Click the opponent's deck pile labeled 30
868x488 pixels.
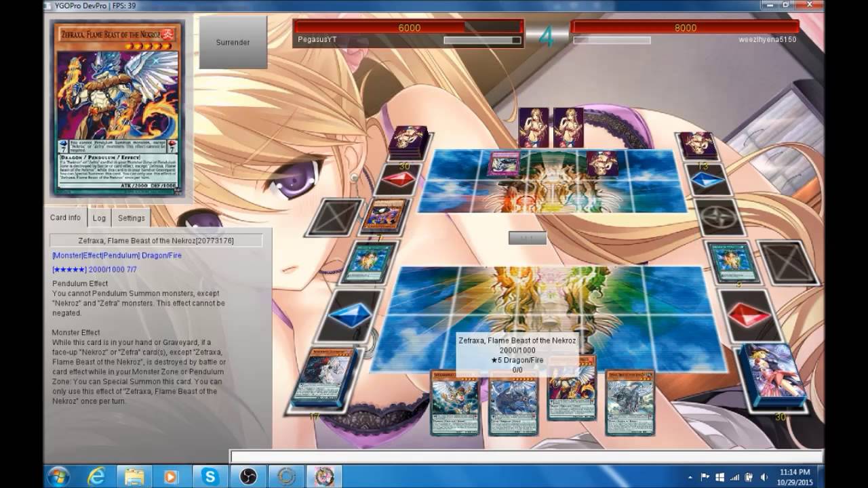(408, 142)
